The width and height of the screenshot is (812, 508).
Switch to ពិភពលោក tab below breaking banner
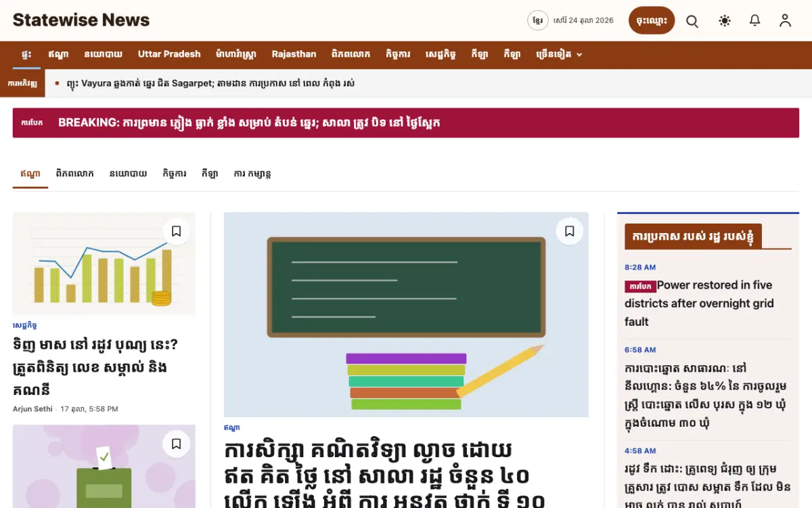(75, 173)
